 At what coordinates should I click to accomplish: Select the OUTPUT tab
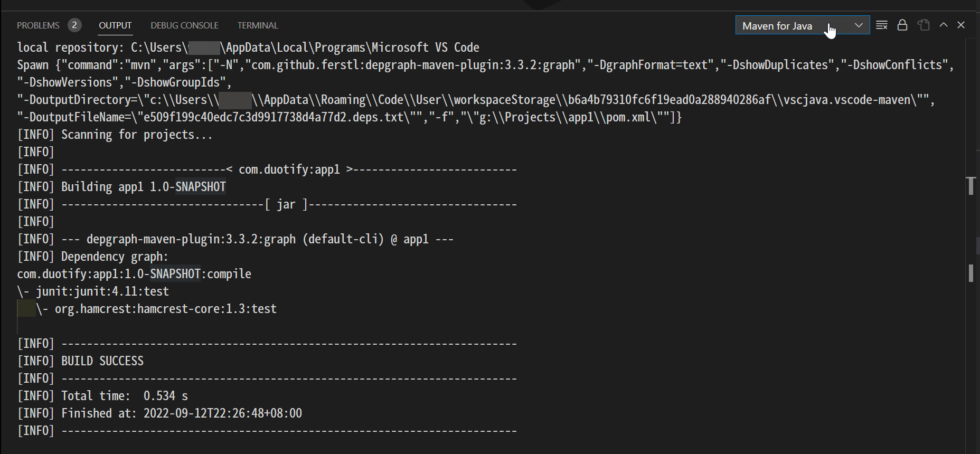coord(115,25)
